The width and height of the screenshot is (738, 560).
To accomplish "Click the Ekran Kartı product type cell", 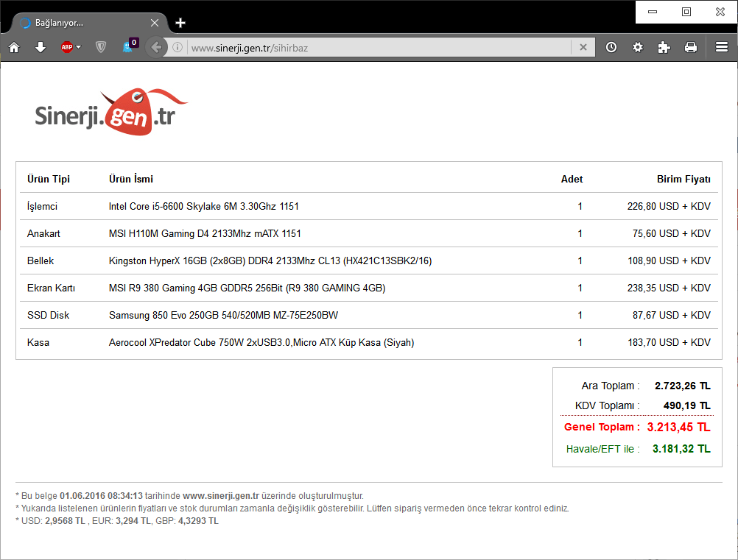I will tap(52, 288).
